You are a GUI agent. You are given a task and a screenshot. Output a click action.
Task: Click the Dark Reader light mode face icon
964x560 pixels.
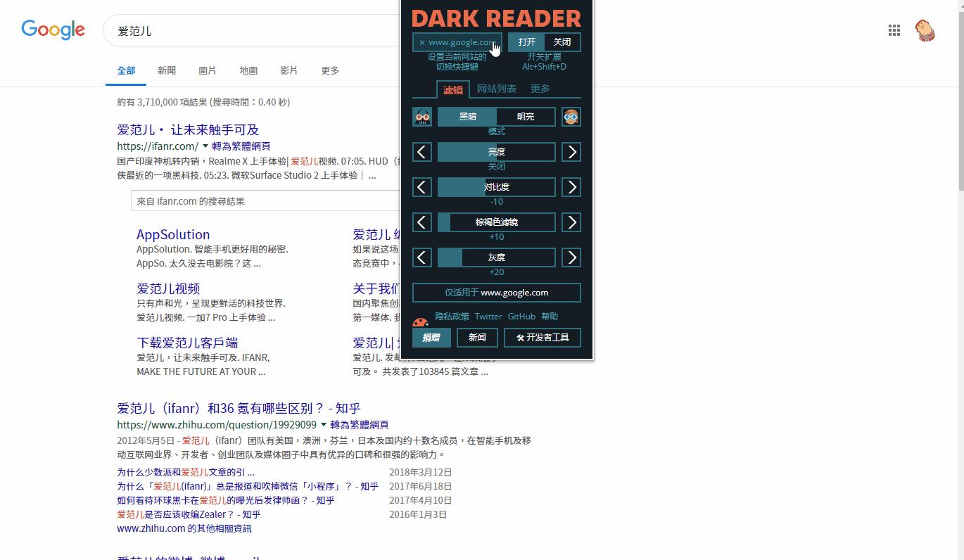[571, 117]
